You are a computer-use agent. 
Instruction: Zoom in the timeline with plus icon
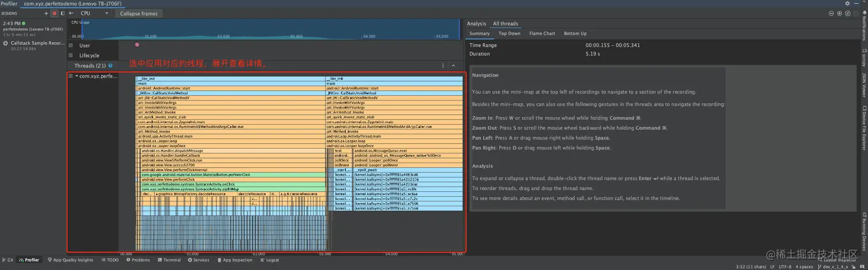tap(839, 13)
